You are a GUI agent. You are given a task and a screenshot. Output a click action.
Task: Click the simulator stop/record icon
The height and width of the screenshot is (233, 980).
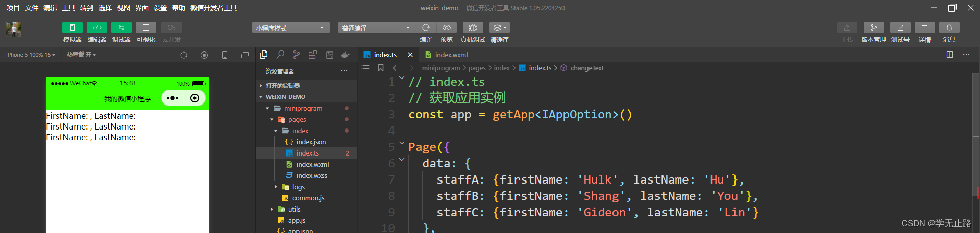[204, 55]
